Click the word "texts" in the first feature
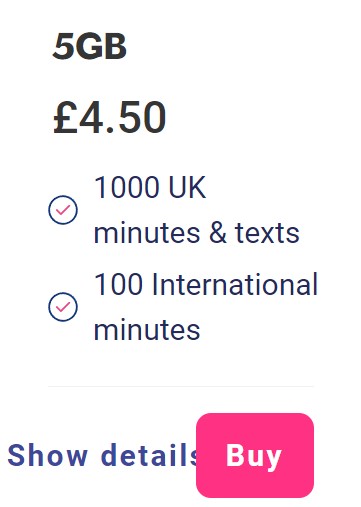361x507 pixels. coord(267,233)
